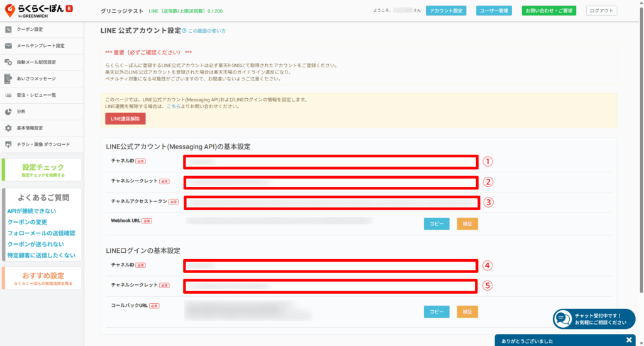The image size is (644, 346).
Task: Click the mail template envelope icon
Action: point(8,46)
